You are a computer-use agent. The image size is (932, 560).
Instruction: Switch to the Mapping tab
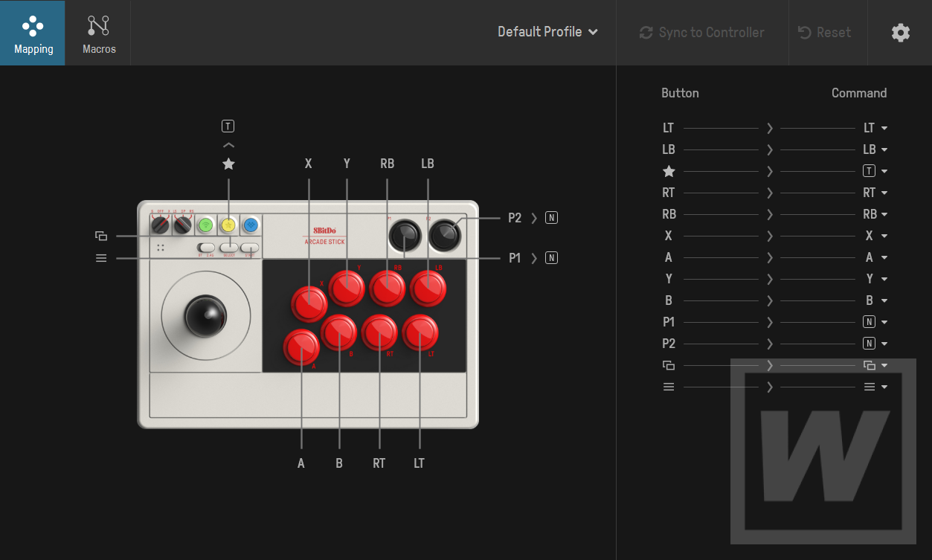[33, 33]
